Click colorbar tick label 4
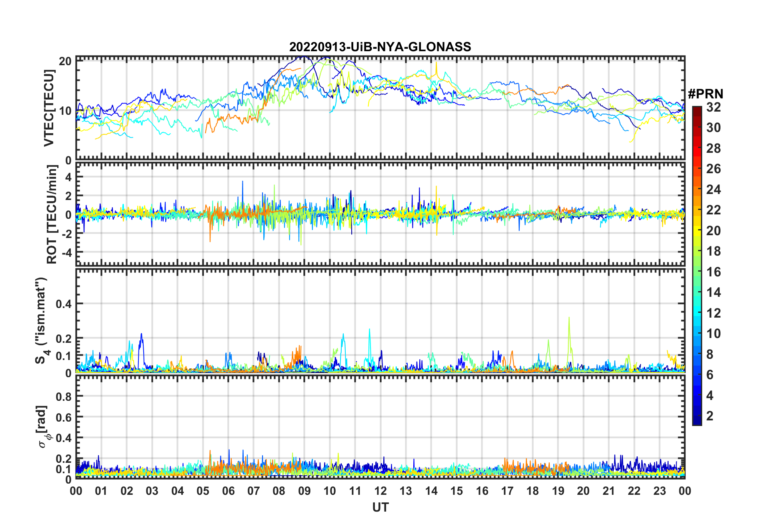Screen dimensions: 761x532 pos(710,396)
